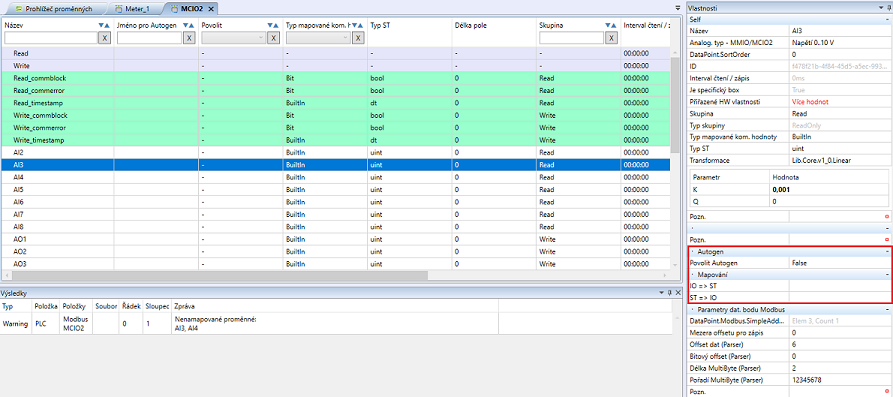Select the Write_commerror row
This screenshot has height=397, width=893.
click(336, 128)
